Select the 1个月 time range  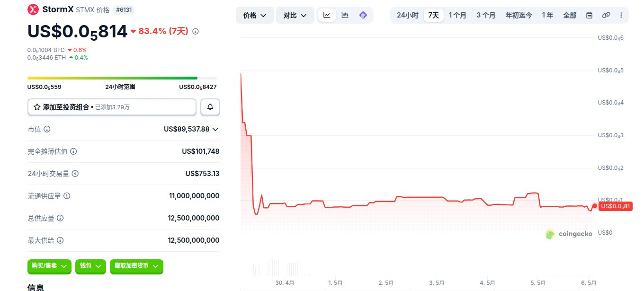pyautogui.click(x=457, y=15)
